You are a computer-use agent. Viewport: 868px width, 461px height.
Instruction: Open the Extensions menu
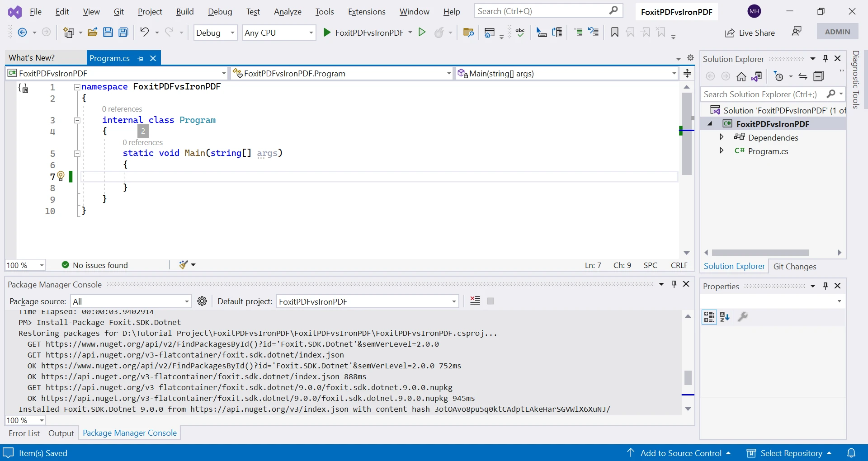tap(367, 12)
